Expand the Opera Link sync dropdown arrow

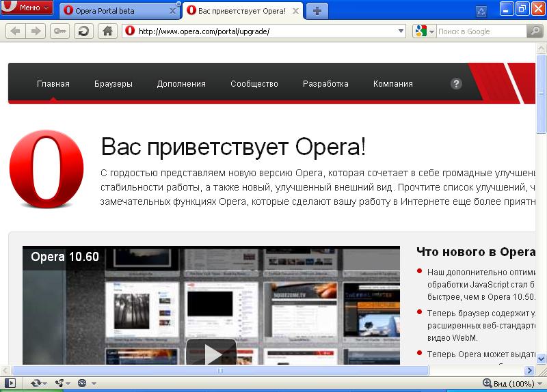(44, 384)
